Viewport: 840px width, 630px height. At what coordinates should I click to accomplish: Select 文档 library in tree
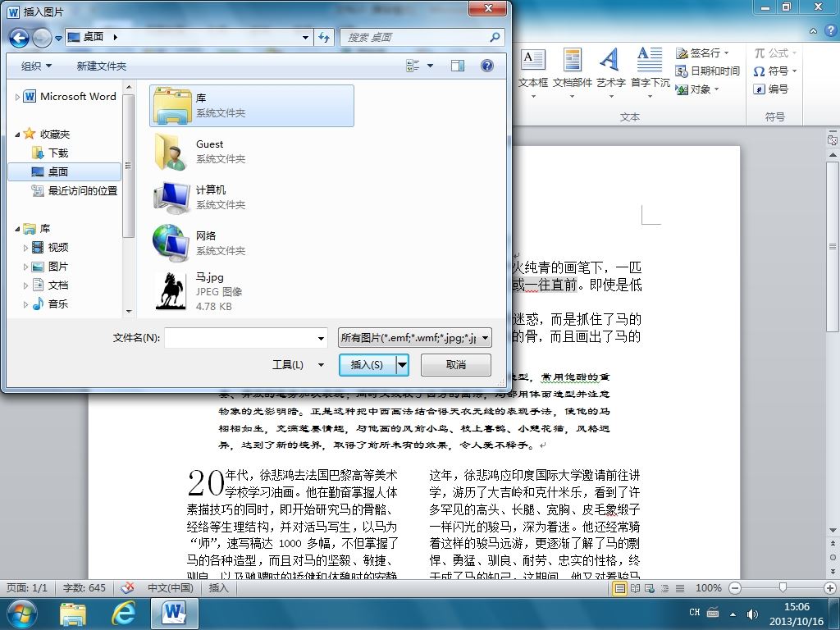click(x=50, y=285)
